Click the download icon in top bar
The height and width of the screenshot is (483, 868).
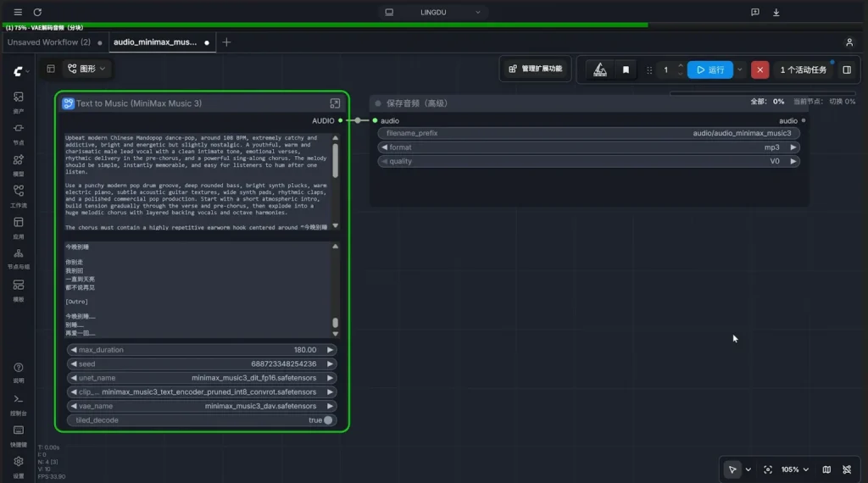[776, 12]
